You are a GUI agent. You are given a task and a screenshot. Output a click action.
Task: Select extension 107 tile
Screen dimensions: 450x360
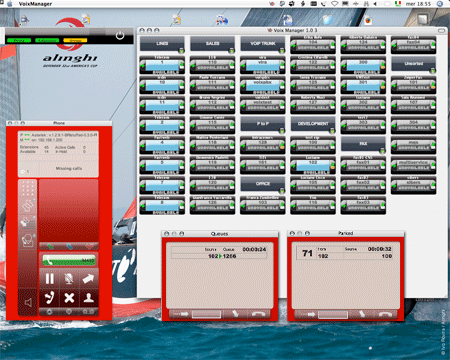click(x=413, y=105)
